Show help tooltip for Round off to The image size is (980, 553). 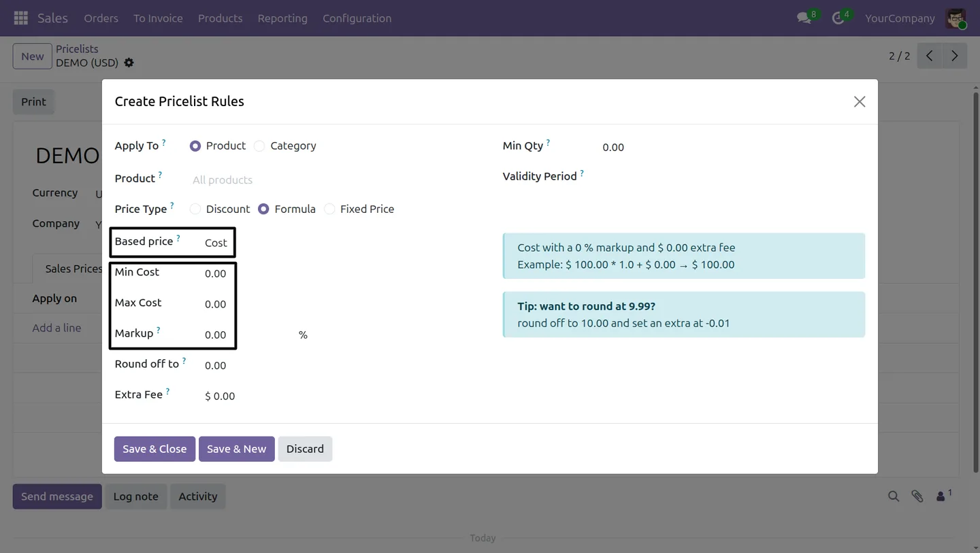tap(184, 361)
